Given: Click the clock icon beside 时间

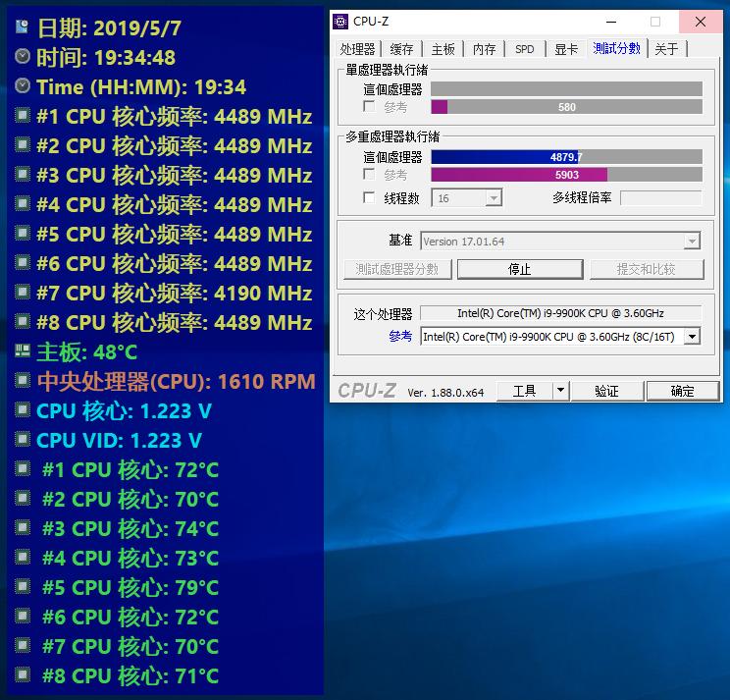Looking at the screenshot, I should point(23,56).
